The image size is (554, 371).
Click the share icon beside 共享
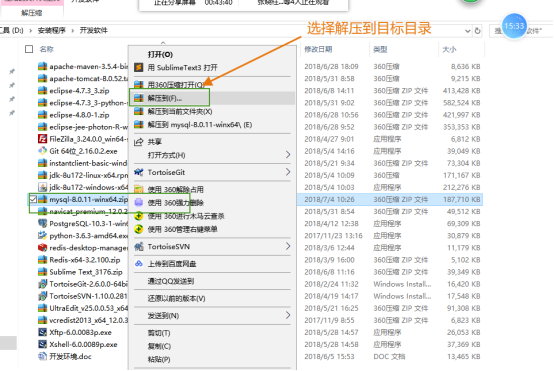tap(138, 142)
